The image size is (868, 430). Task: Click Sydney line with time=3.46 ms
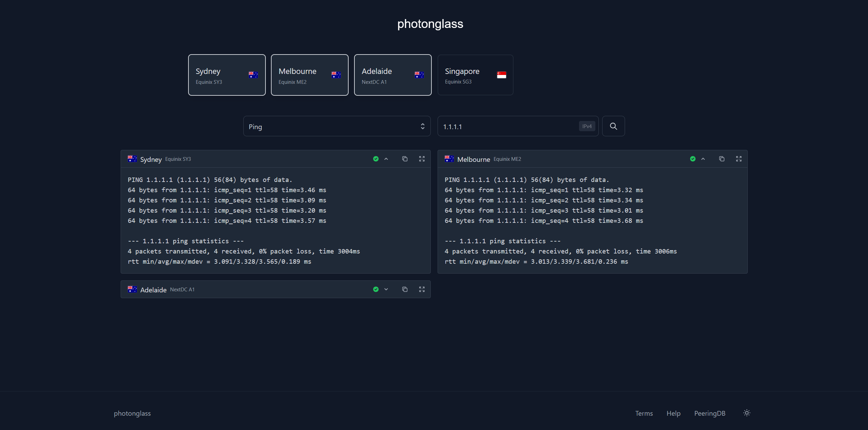227,190
